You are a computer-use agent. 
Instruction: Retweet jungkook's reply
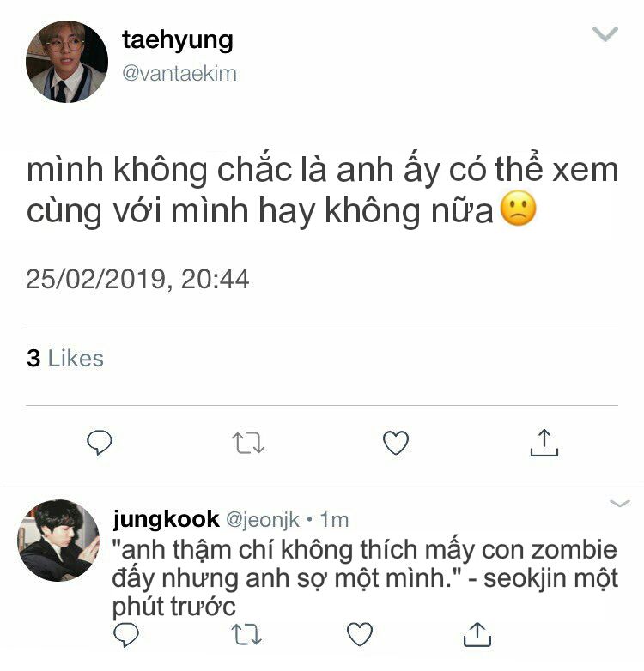(x=246, y=634)
